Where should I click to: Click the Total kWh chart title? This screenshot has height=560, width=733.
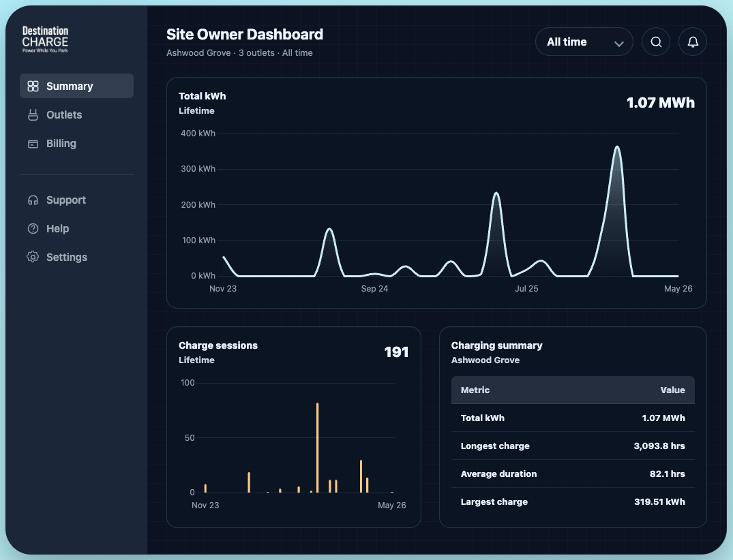(202, 96)
